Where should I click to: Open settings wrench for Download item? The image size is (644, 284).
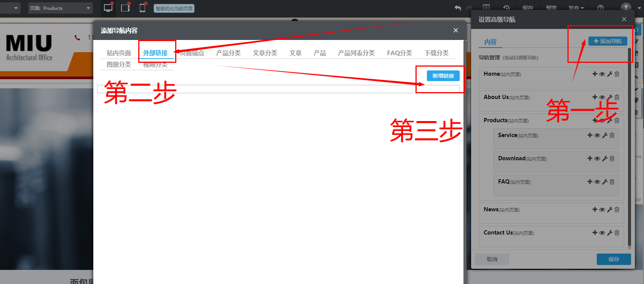point(605,158)
